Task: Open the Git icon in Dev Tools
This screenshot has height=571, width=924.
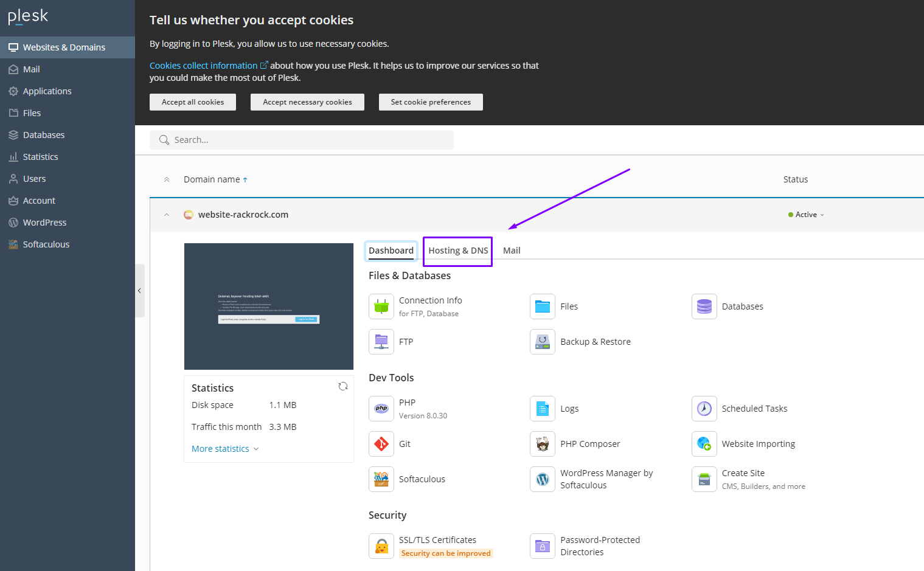Action: point(381,444)
